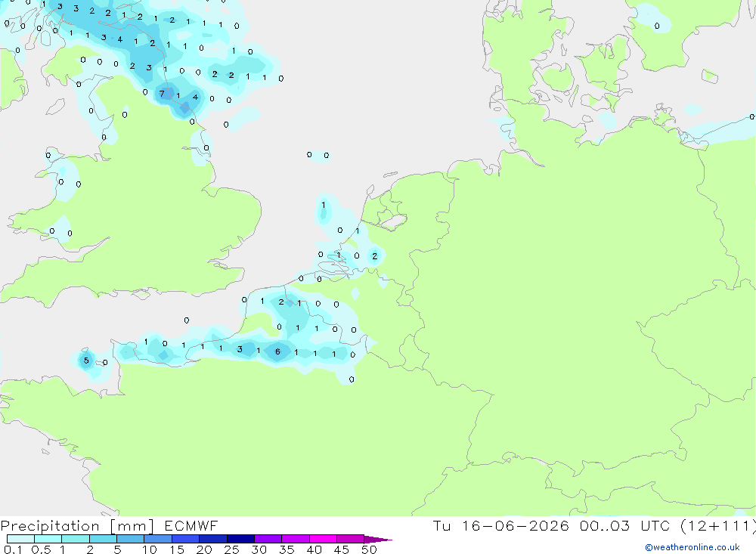Click the 1–2 mm legend color swatch

[76, 539]
